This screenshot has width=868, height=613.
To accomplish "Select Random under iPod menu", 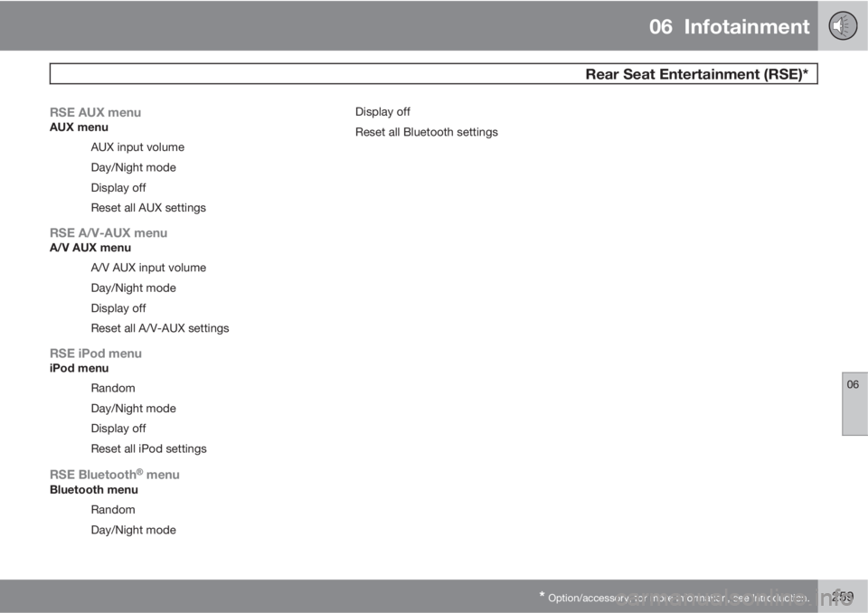I will (113, 388).
